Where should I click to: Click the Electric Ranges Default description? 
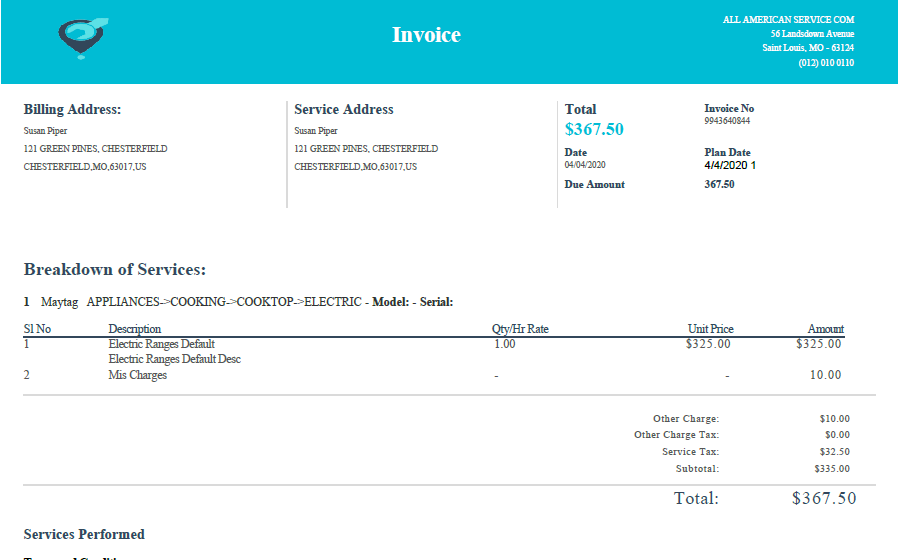pyautogui.click(x=162, y=344)
